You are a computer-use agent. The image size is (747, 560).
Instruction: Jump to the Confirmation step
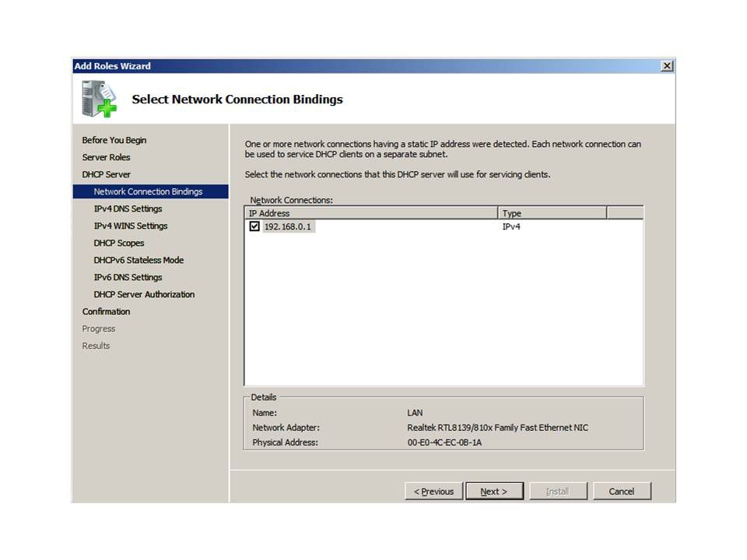point(106,311)
